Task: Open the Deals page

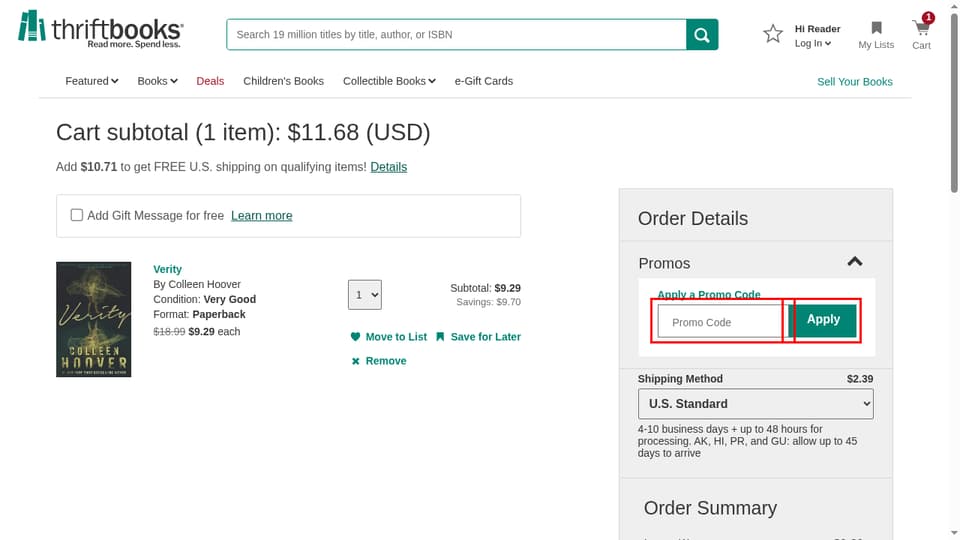Action: 210,81
